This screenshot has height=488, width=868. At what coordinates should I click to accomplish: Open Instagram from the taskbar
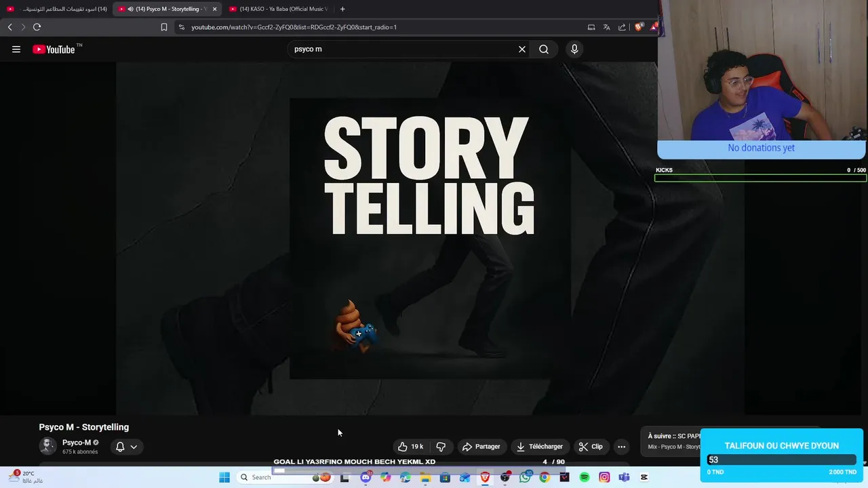604,477
